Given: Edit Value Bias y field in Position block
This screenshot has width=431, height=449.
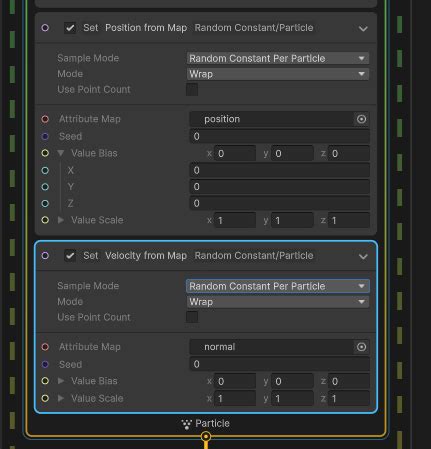Looking at the screenshot, I should pyautogui.click(x=292, y=153).
